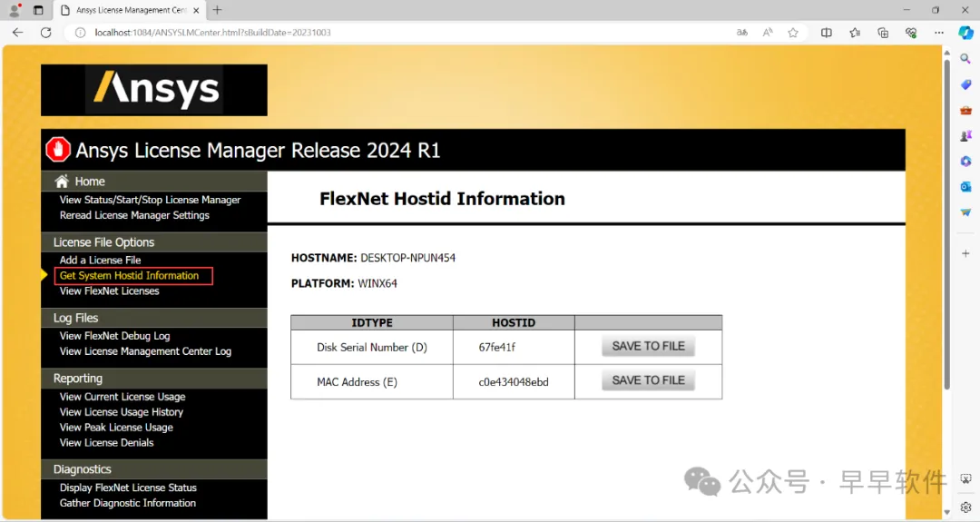
Task: Click the scrollbar down arrow
Action: (946, 513)
